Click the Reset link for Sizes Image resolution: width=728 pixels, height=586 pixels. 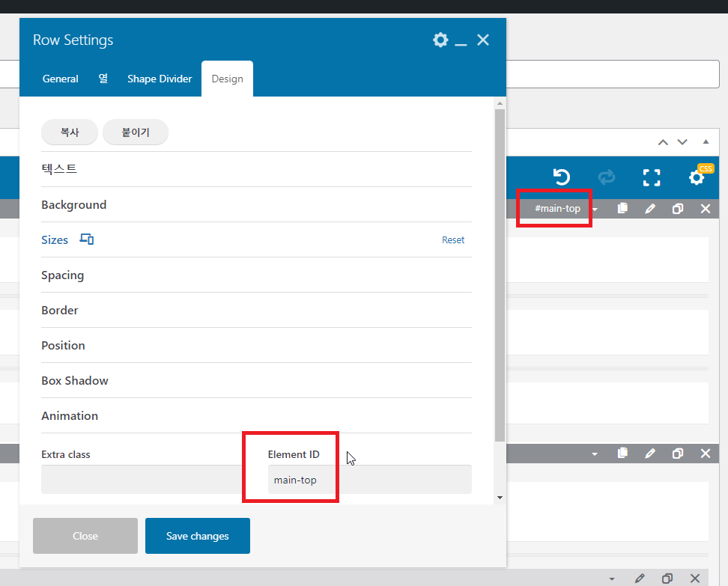tap(452, 240)
